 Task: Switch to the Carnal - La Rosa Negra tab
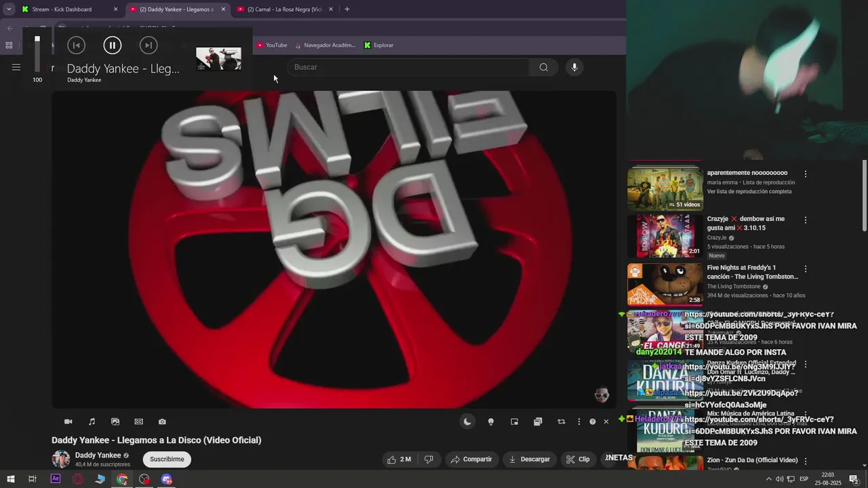click(x=285, y=9)
